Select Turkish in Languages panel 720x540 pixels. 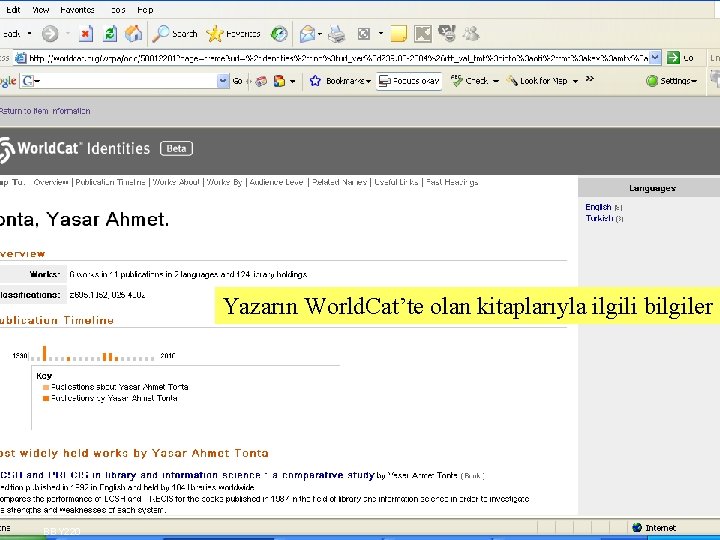click(599, 218)
